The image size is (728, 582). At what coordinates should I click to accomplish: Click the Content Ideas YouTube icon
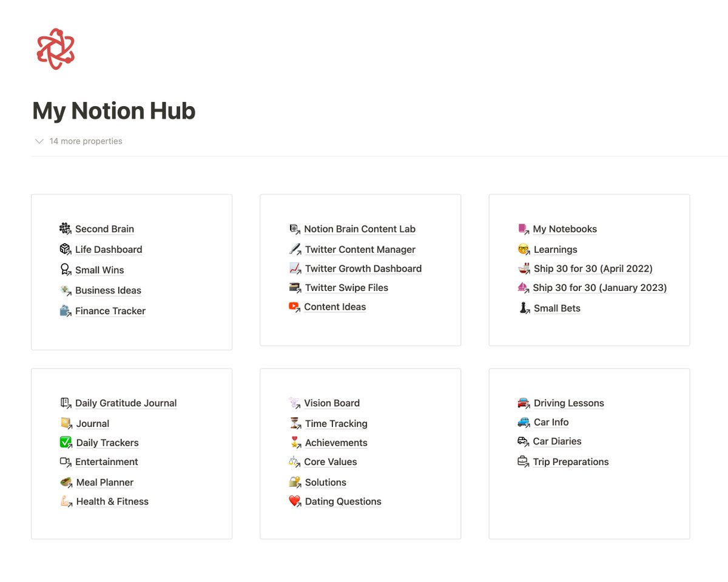[295, 306]
